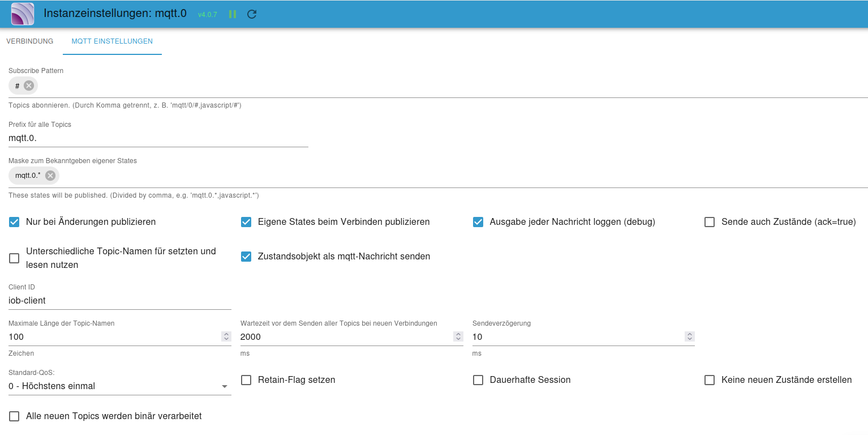Viewport: 868px width, 435px height.
Task: Toggle 'Eigene States beim Verbinden publizieren'
Action: 246,222
